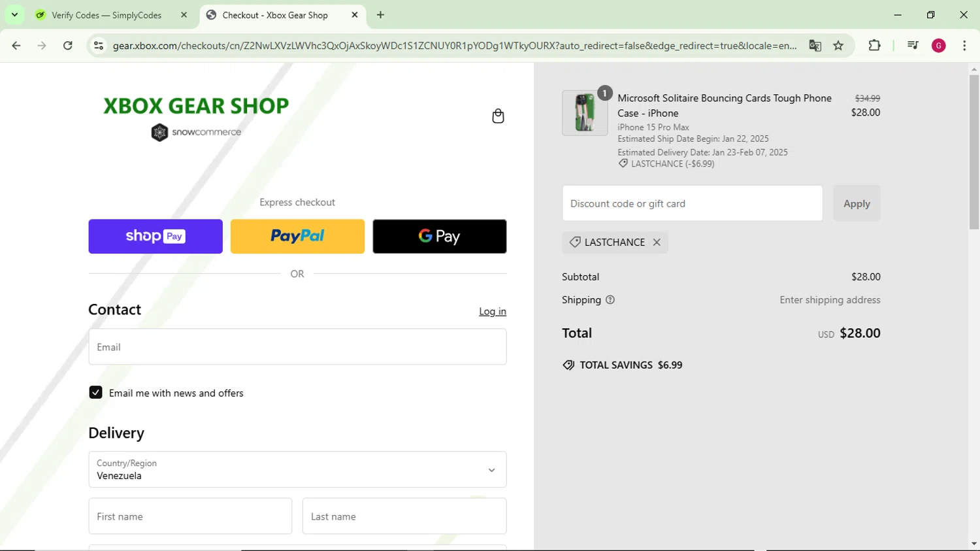Follow the Log in link
The width and height of the screenshot is (980, 551).
coord(493,312)
